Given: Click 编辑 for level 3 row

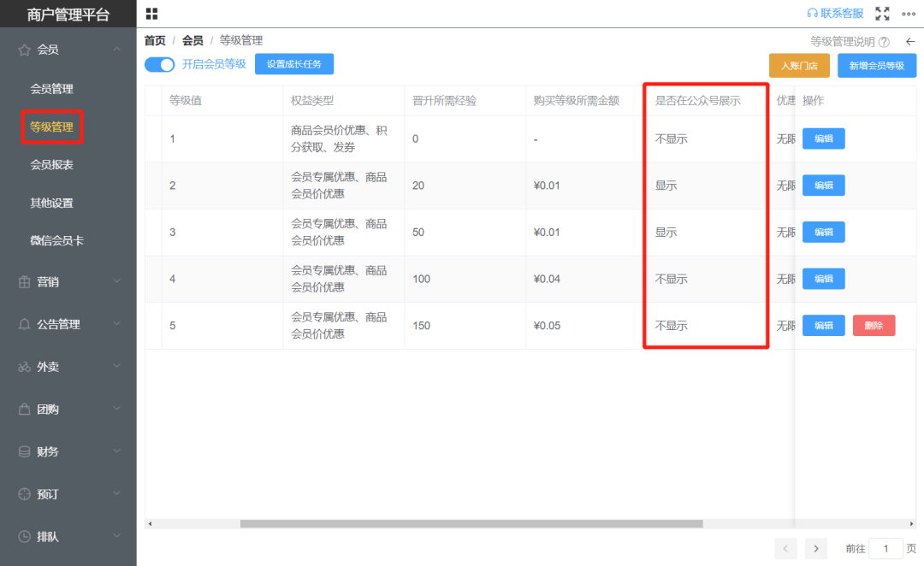Looking at the screenshot, I should coord(824,232).
